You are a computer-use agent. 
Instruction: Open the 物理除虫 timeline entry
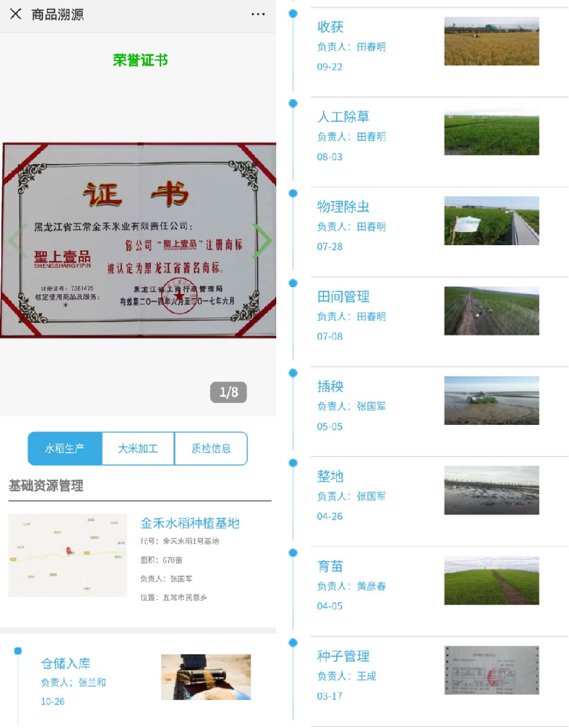click(343, 207)
